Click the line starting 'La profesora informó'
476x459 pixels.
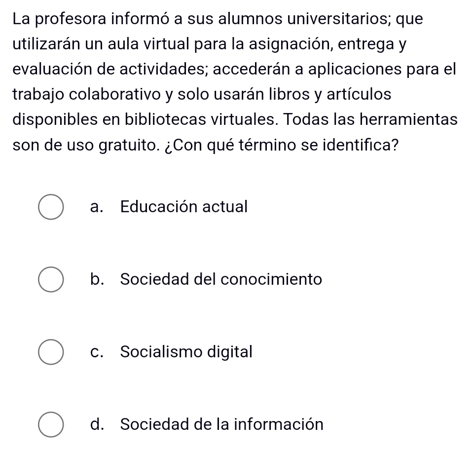(218, 20)
